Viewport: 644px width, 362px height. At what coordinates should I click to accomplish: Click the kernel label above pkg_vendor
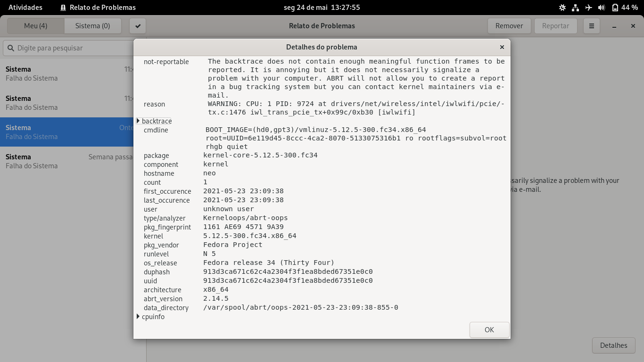(153, 236)
